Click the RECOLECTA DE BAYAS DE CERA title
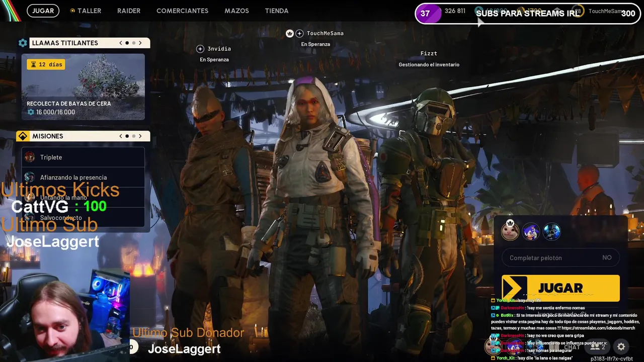Screen dimensions: 644x362 (x=69, y=104)
